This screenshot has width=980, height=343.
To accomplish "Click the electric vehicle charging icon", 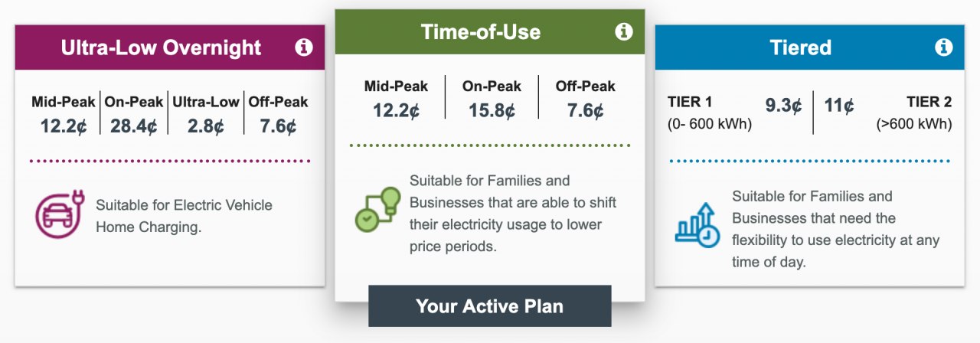I will 57,215.
